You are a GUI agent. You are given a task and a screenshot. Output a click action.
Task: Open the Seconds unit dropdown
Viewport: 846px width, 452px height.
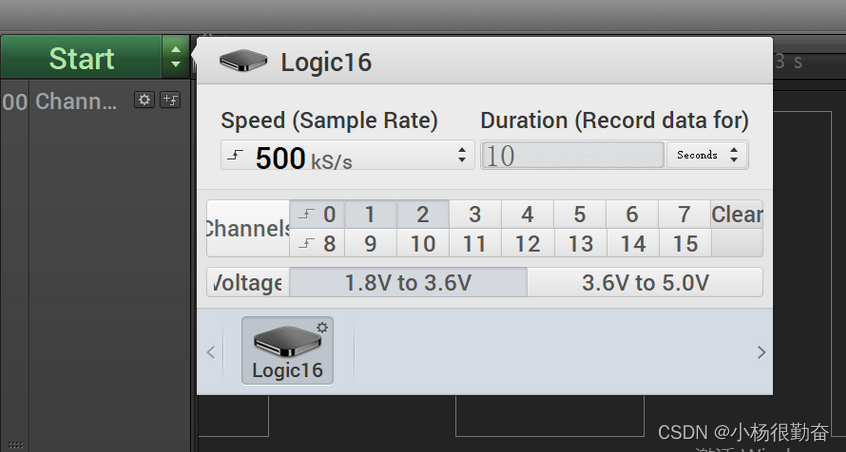(x=707, y=155)
